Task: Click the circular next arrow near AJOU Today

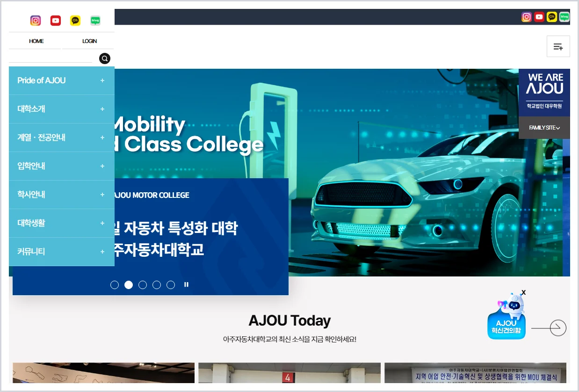Action: click(x=558, y=328)
